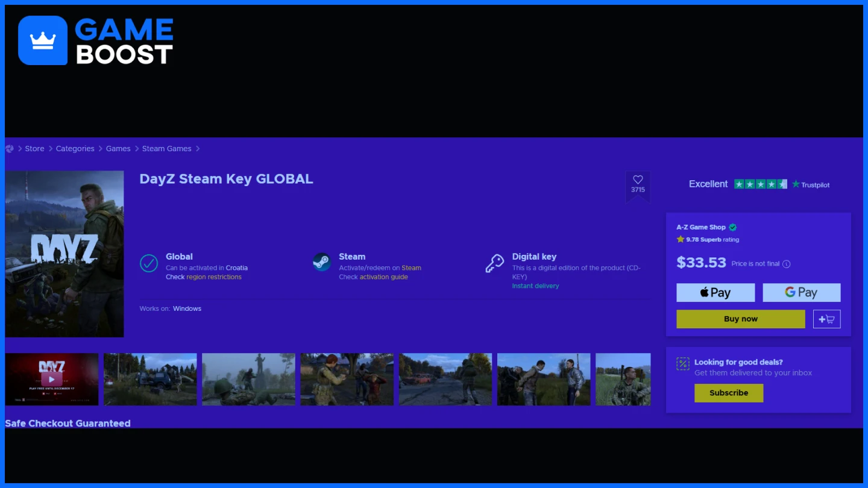
Task: Navigate to Steam Games breadcrumb
Action: pos(167,149)
